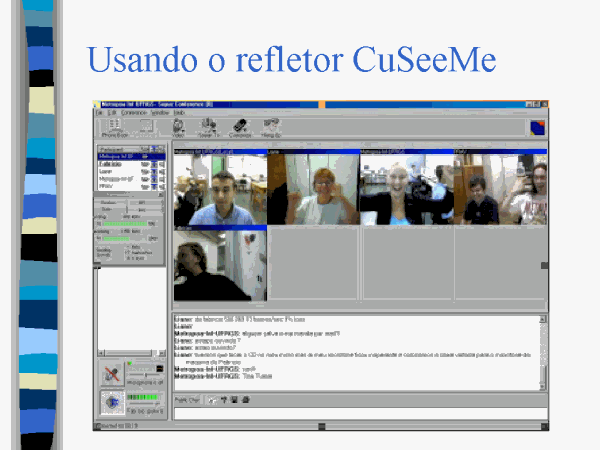Click the Hang Up toolbar icon

271,128
